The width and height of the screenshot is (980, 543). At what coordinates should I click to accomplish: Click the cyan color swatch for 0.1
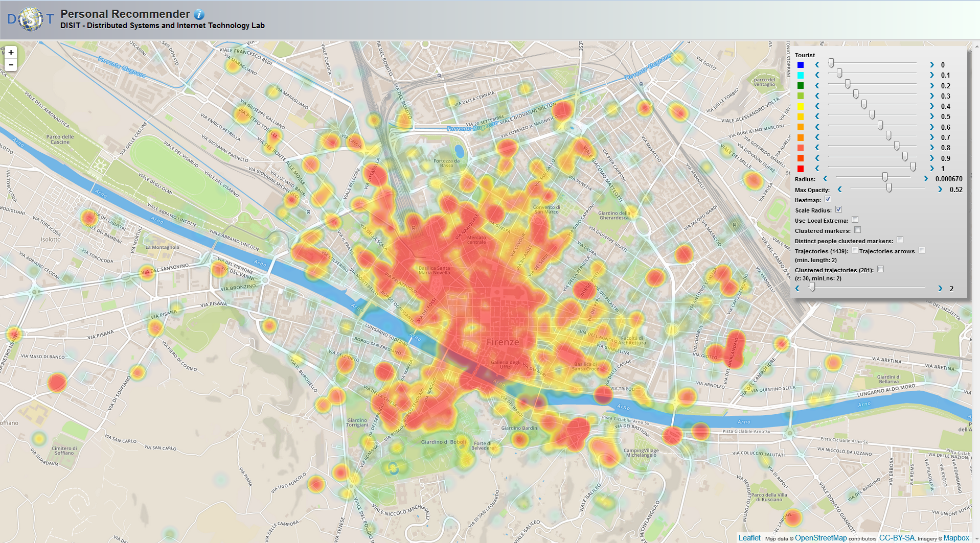(x=801, y=75)
